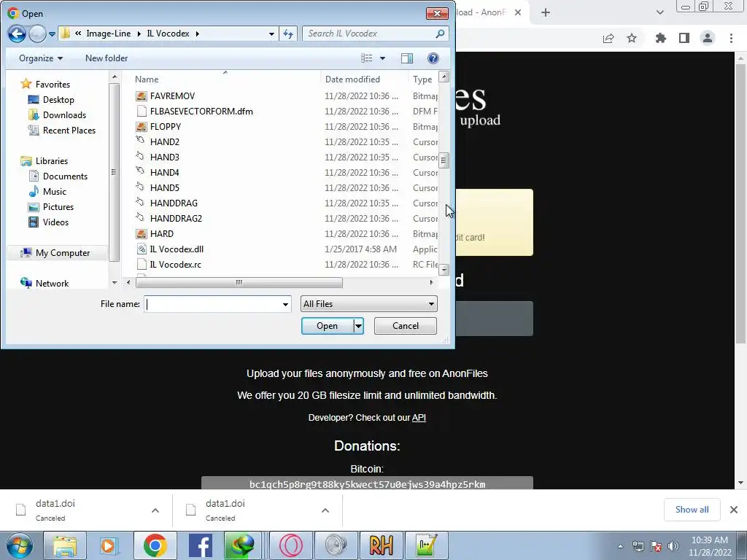
Task: Change view layout icon
Action: click(x=367, y=58)
